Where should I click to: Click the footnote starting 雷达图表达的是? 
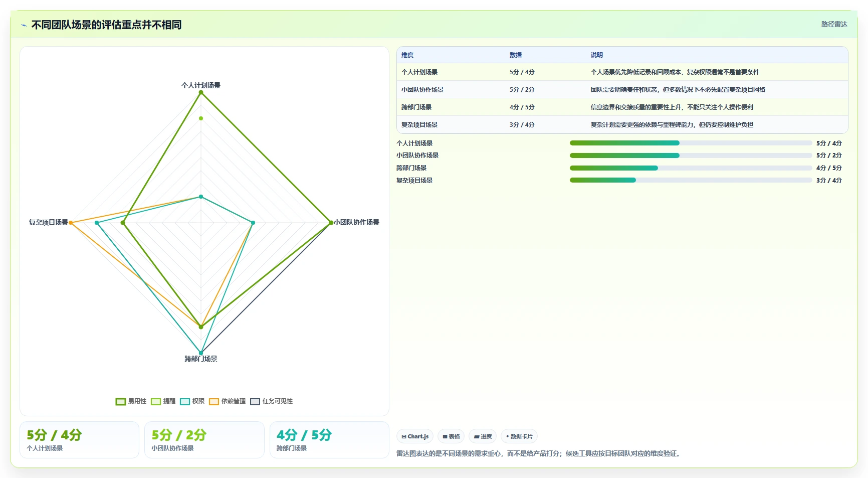[539, 453]
